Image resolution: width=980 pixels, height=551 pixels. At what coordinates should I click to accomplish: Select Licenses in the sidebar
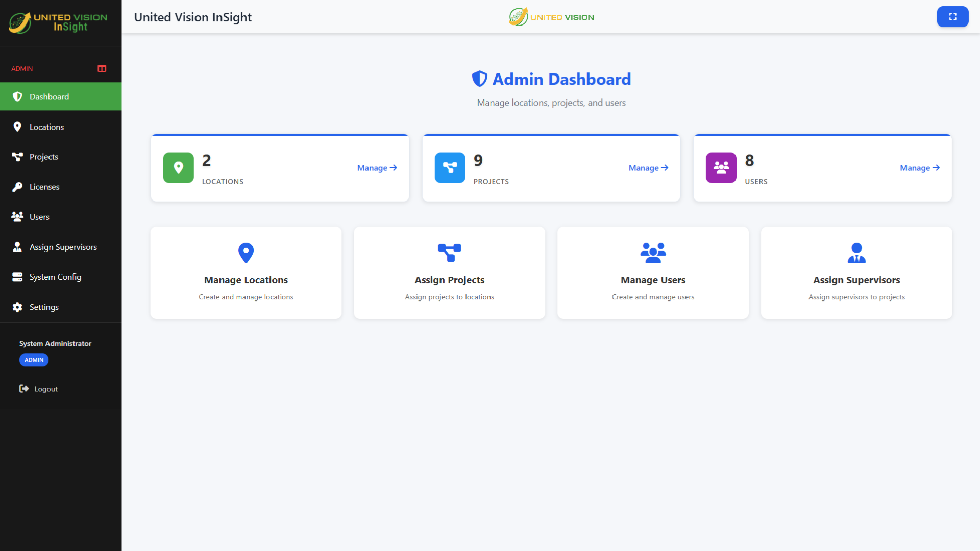click(x=61, y=187)
